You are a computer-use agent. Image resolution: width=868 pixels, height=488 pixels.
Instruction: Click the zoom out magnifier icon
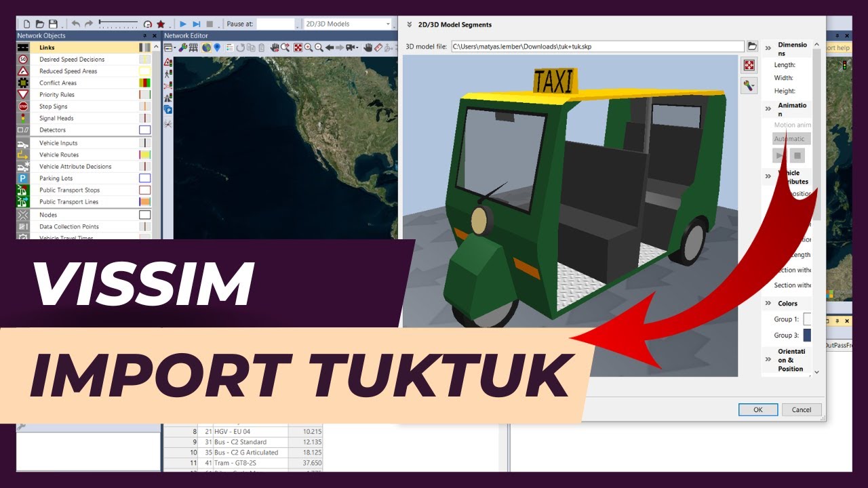click(319, 47)
